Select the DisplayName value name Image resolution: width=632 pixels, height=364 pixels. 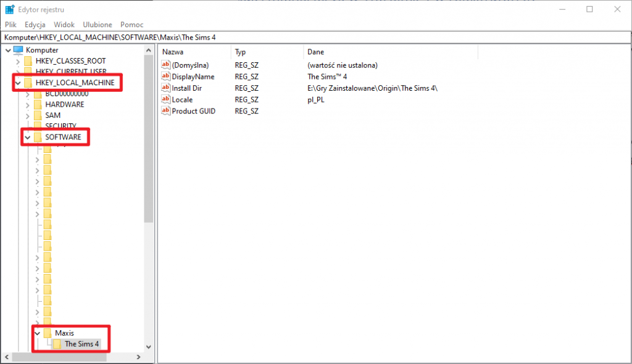193,76
